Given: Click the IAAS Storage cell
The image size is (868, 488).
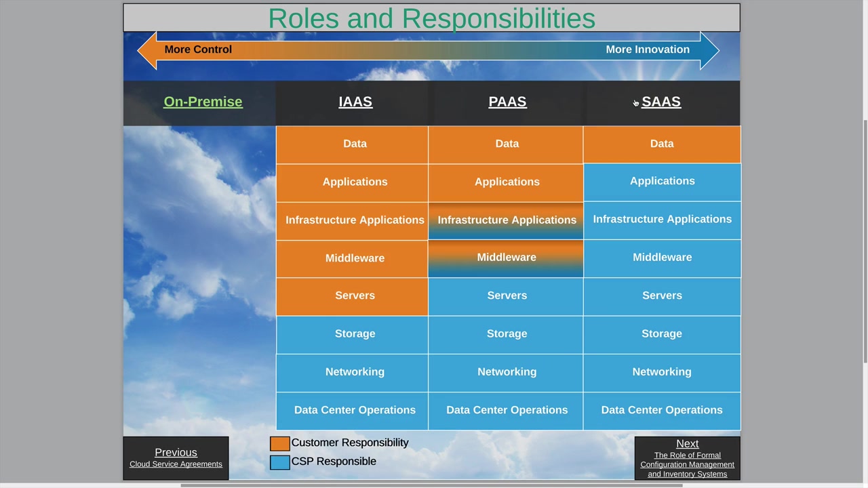Looking at the screenshot, I should click(x=352, y=335).
